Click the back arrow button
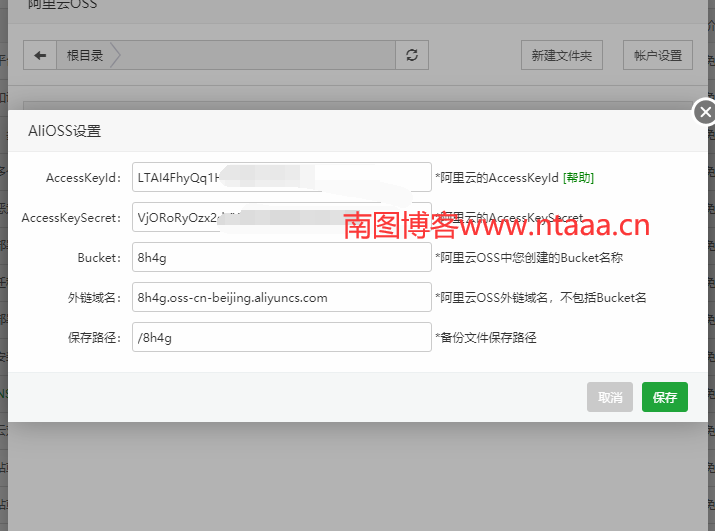The width and height of the screenshot is (715, 531). tap(40, 56)
